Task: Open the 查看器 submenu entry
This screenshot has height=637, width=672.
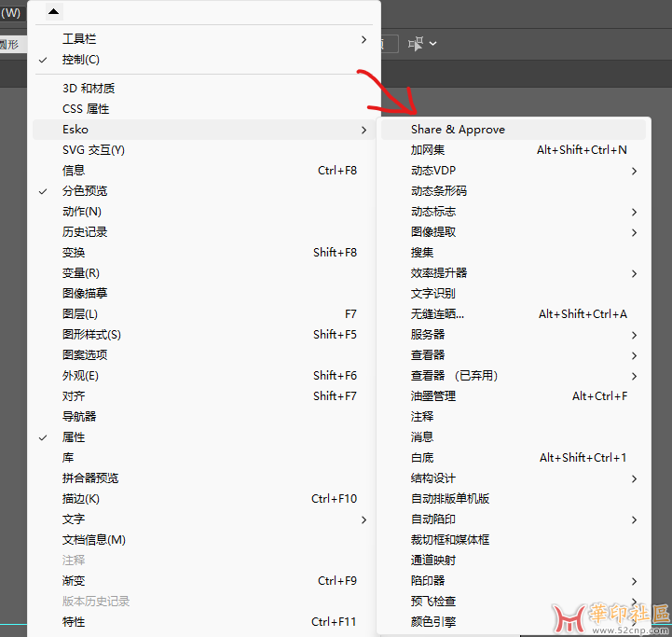Action: [x=514, y=355]
